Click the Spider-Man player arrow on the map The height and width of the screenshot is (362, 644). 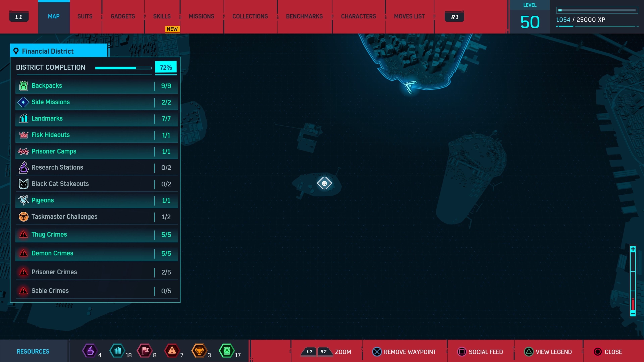point(410,87)
